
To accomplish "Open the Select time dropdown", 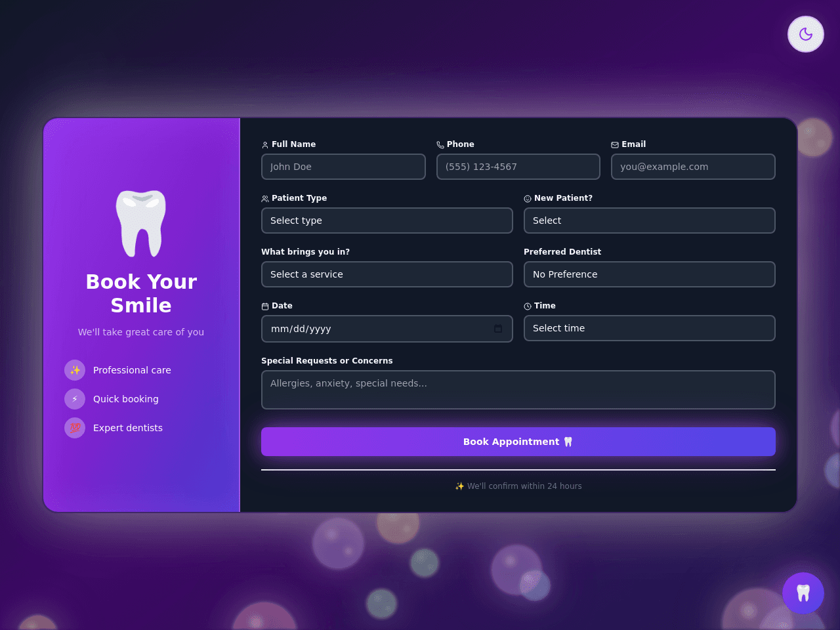I will coord(650,328).
